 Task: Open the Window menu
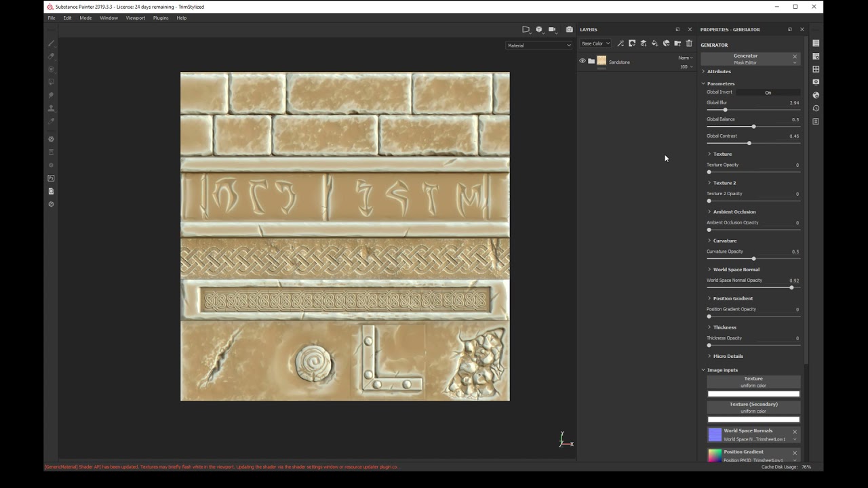108,18
